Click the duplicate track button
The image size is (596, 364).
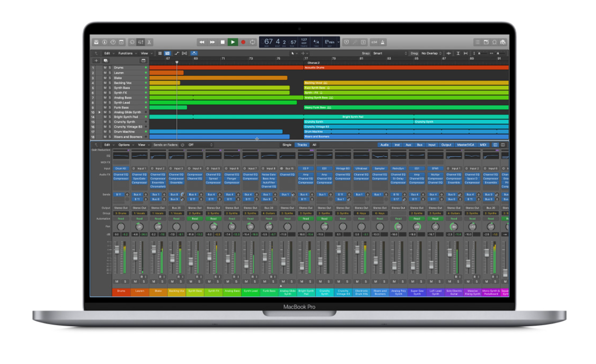point(105,61)
